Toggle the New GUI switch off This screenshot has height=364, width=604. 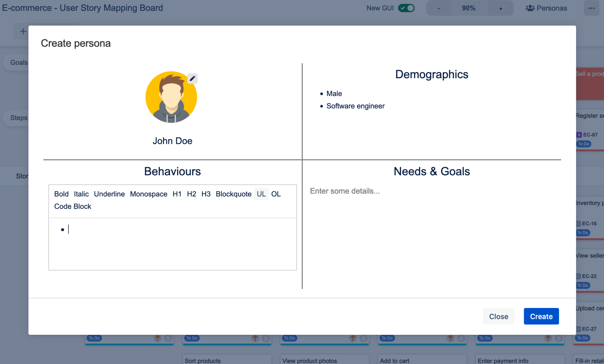(x=406, y=8)
